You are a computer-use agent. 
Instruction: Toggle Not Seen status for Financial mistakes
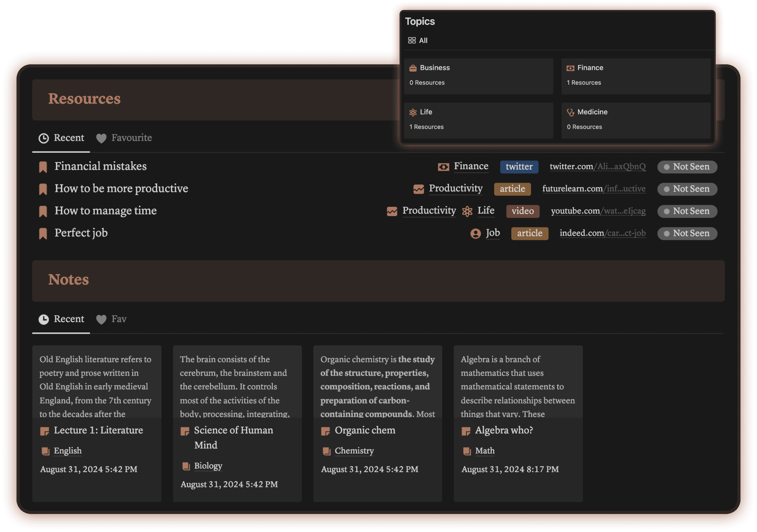pyautogui.click(x=687, y=167)
